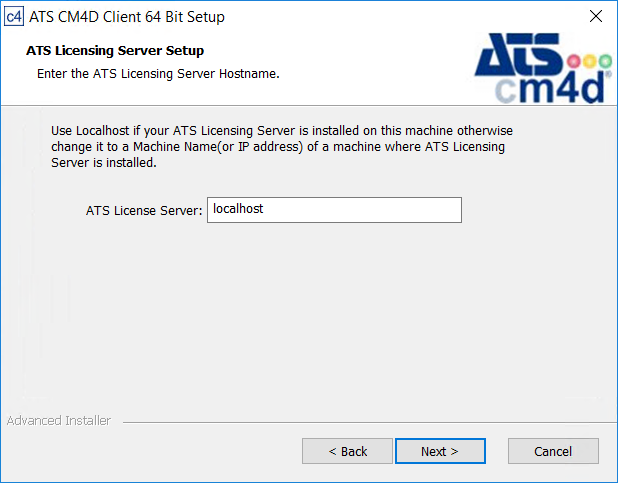The image size is (618, 483).
Task: Click the blue ATS lettering in logo
Action: coord(520,58)
